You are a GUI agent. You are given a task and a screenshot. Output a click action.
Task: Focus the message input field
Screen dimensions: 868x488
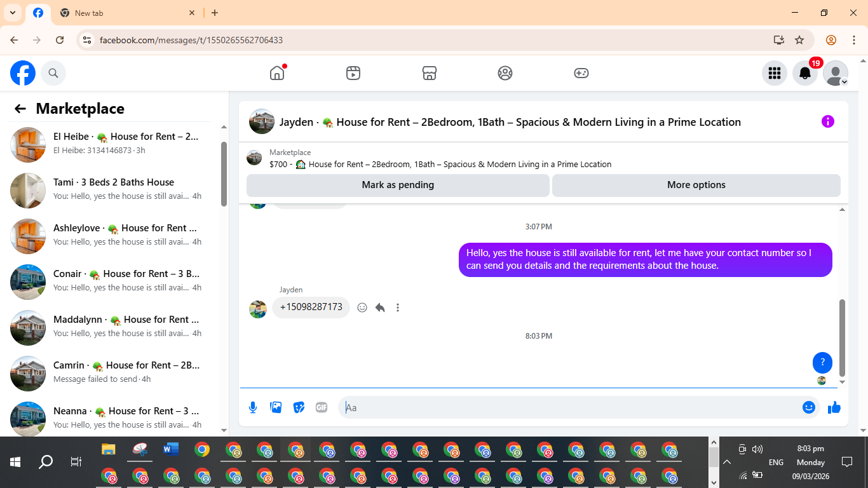569,407
